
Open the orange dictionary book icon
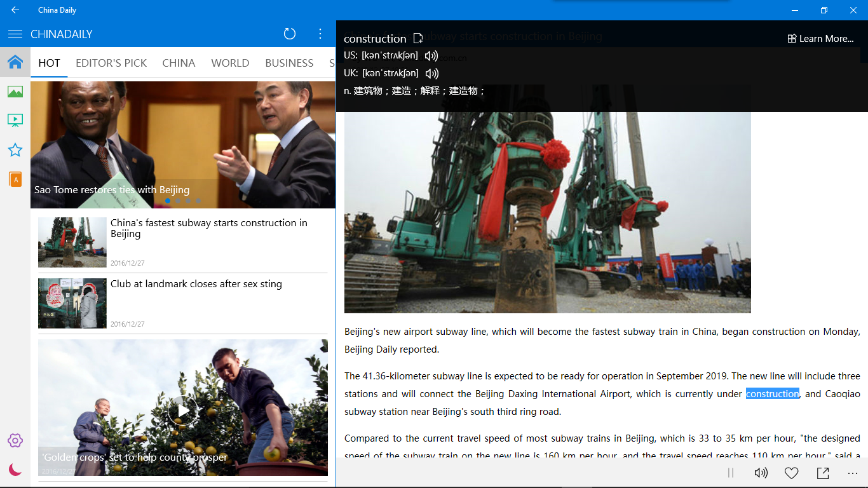15,179
